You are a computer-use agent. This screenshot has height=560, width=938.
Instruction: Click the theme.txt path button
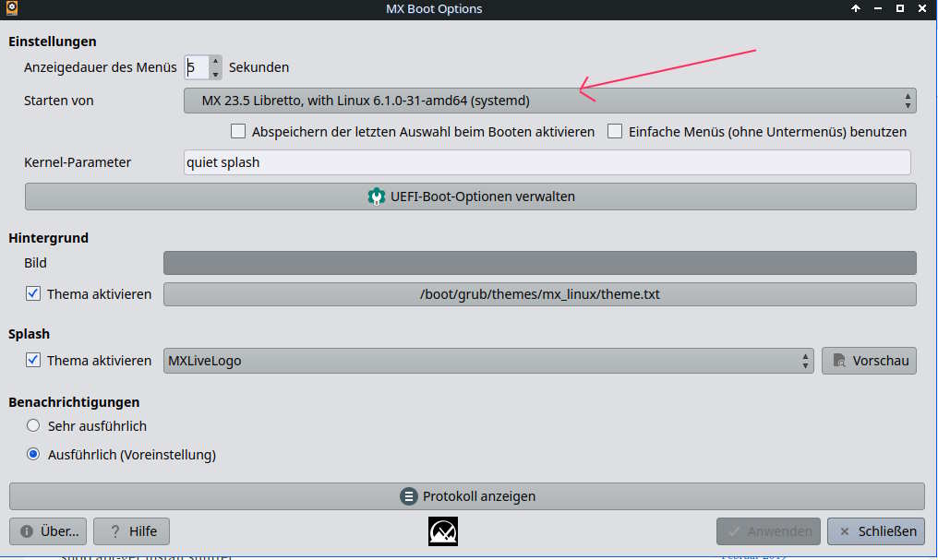click(x=539, y=294)
